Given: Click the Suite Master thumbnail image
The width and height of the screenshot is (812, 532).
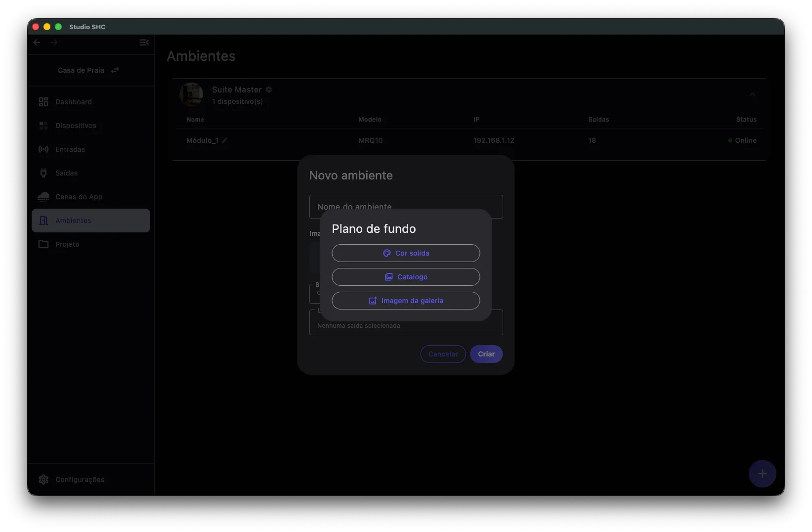Looking at the screenshot, I should point(191,94).
